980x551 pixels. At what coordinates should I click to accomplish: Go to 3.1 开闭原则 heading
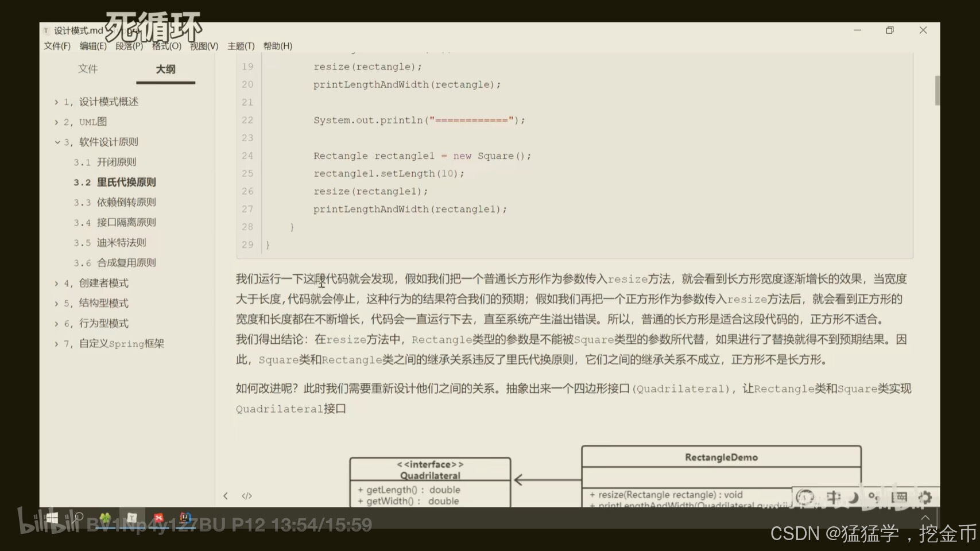pos(104,162)
